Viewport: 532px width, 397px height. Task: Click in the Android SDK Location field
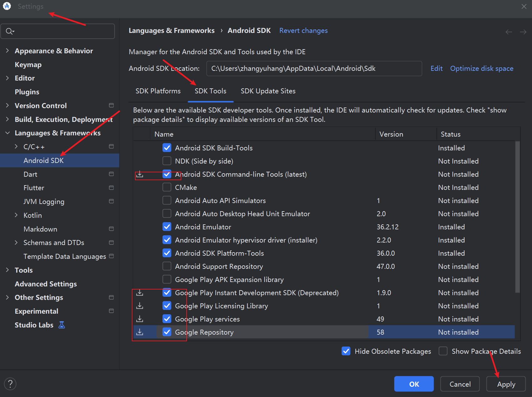tap(313, 68)
